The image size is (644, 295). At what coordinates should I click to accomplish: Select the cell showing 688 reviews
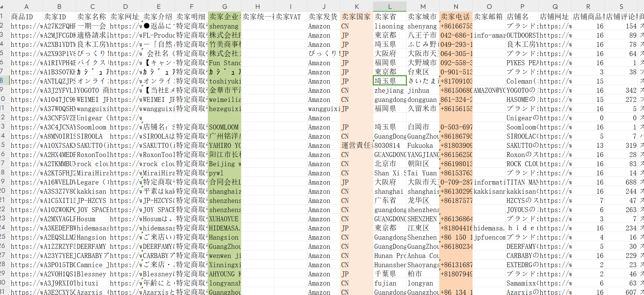point(621,182)
